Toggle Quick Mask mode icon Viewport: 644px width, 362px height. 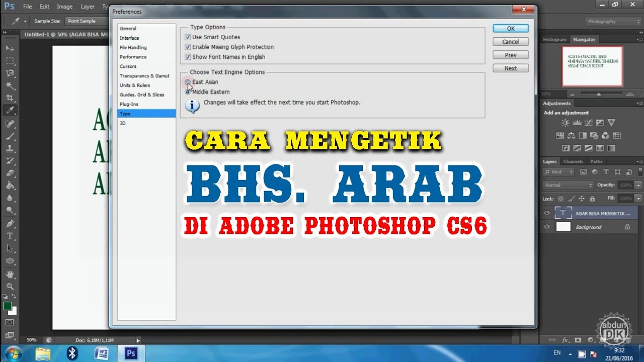10,322
